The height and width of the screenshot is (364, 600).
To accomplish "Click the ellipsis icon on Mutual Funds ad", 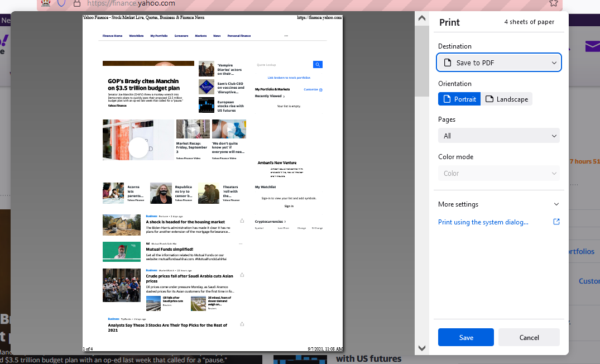I will pos(241,244).
